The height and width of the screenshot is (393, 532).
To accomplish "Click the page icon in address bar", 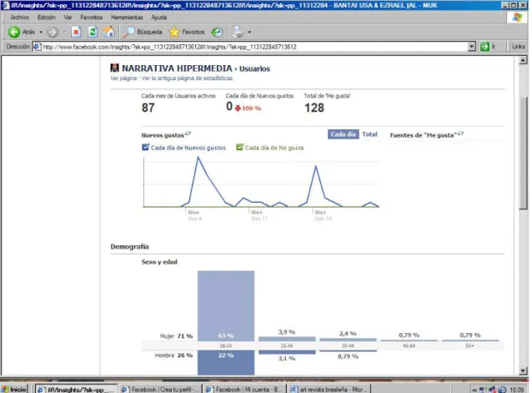I will (38, 47).
